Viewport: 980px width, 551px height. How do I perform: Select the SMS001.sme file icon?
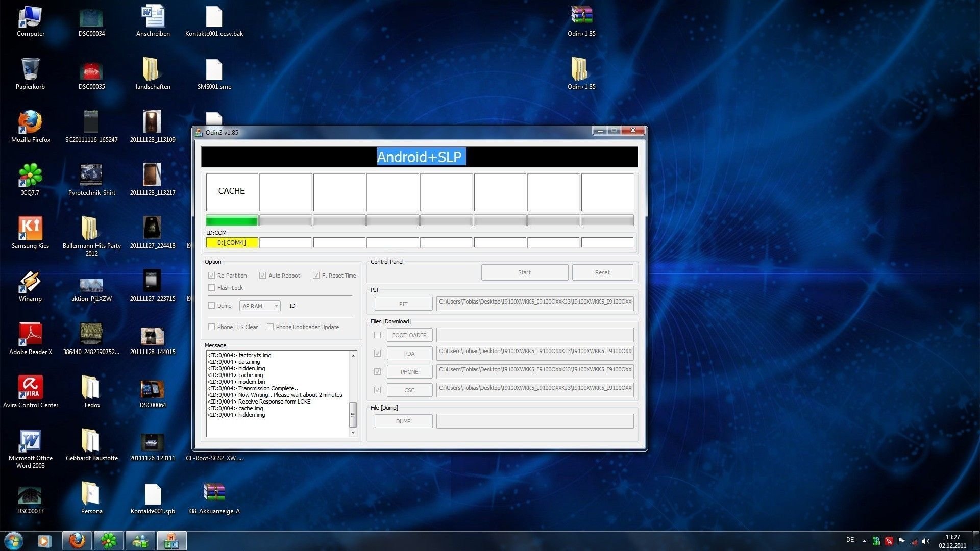[x=214, y=74]
